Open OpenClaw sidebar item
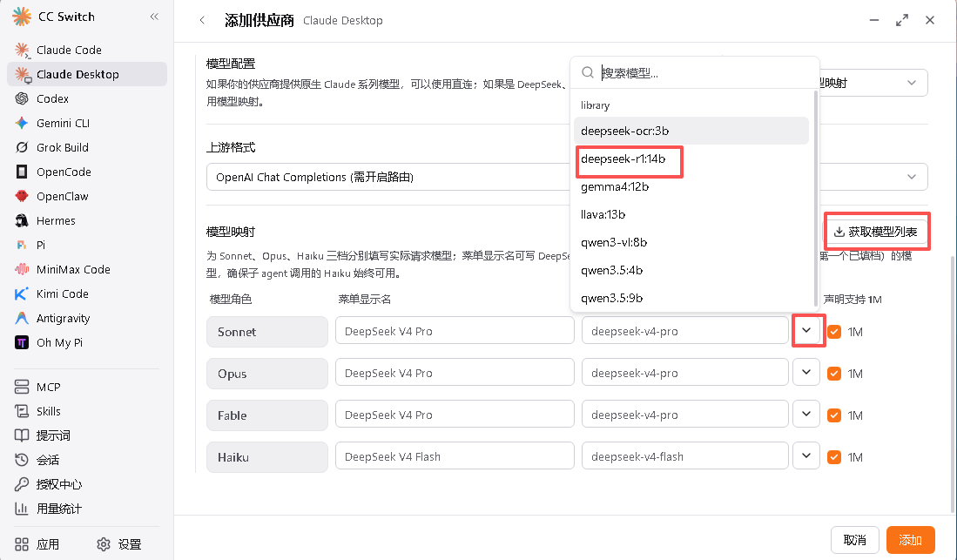Viewport: 957px width, 560px height. [87, 197]
